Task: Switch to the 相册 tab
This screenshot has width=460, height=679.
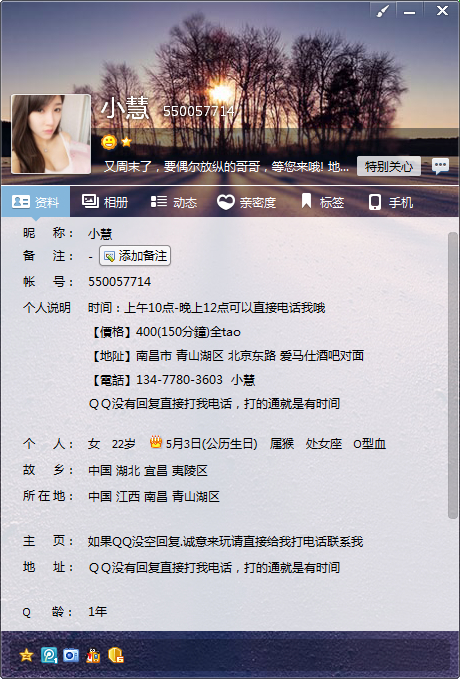Action: pyautogui.click(x=105, y=202)
